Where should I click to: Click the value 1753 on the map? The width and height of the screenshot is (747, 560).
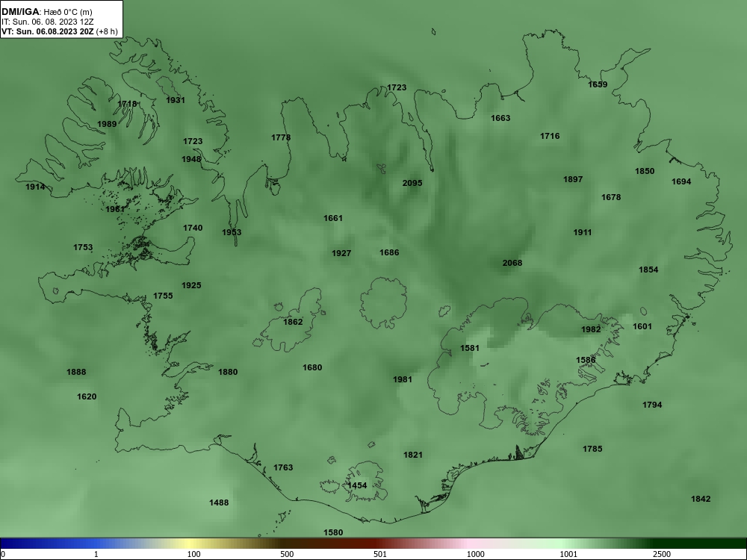coord(83,248)
